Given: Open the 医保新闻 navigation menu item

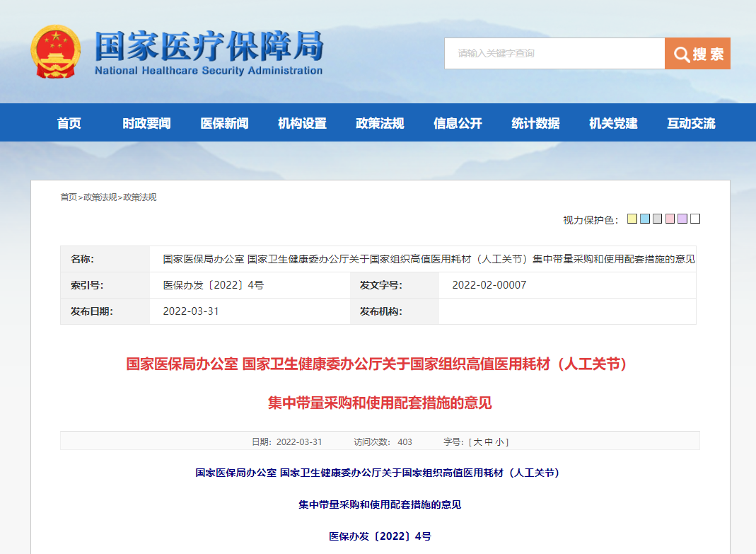Looking at the screenshot, I should pyautogui.click(x=223, y=122).
